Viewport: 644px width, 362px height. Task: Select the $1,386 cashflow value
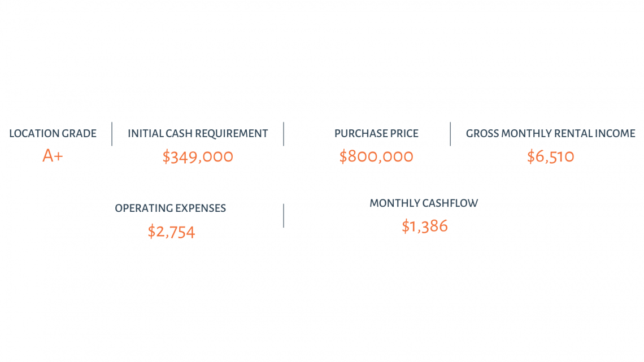click(425, 226)
